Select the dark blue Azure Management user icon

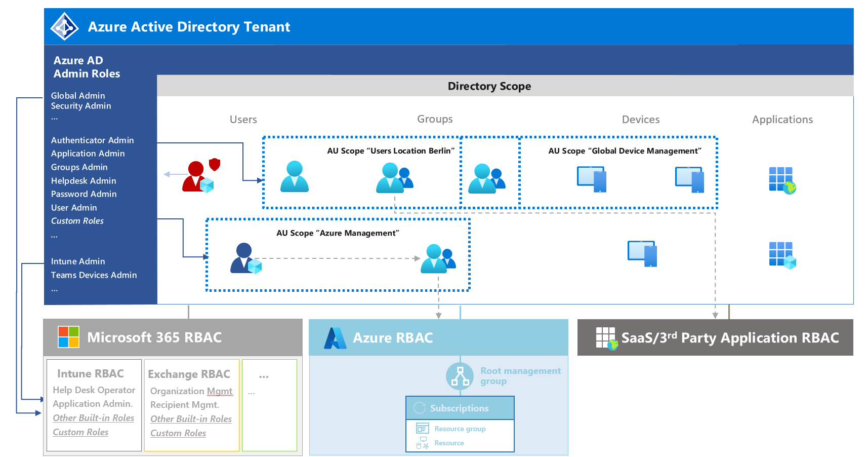click(245, 258)
